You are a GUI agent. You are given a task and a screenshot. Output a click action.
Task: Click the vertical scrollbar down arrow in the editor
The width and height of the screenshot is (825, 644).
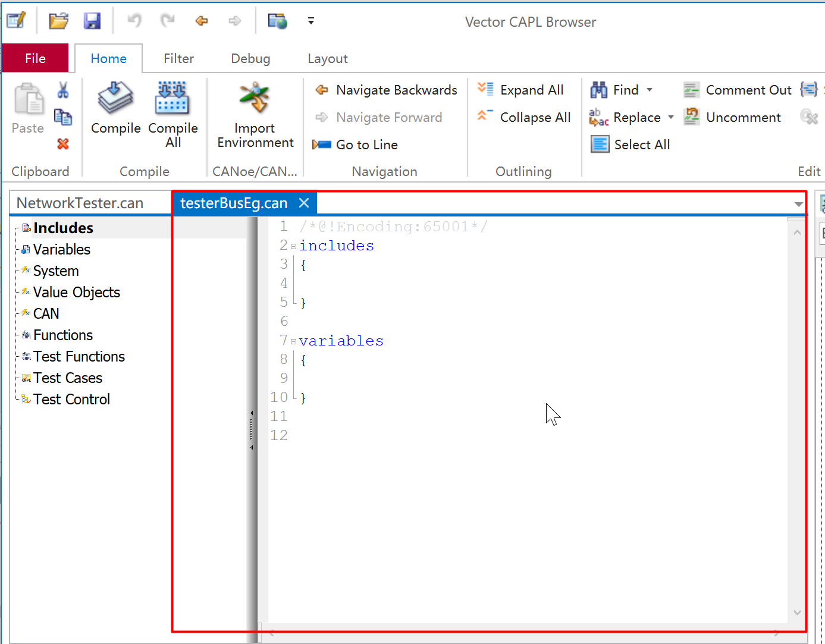click(797, 612)
